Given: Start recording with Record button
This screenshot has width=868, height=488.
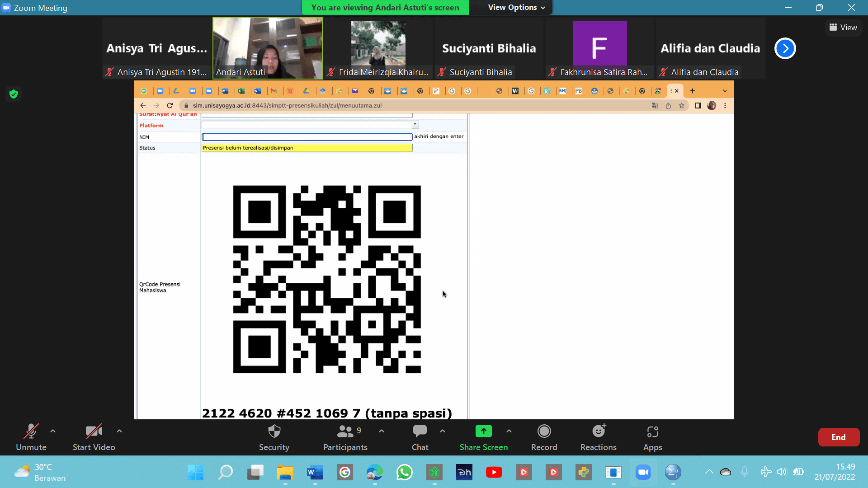Looking at the screenshot, I should [544, 437].
